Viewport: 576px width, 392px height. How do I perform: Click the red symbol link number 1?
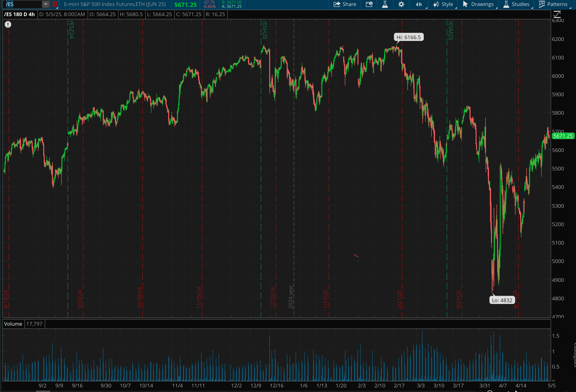click(x=55, y=4)
